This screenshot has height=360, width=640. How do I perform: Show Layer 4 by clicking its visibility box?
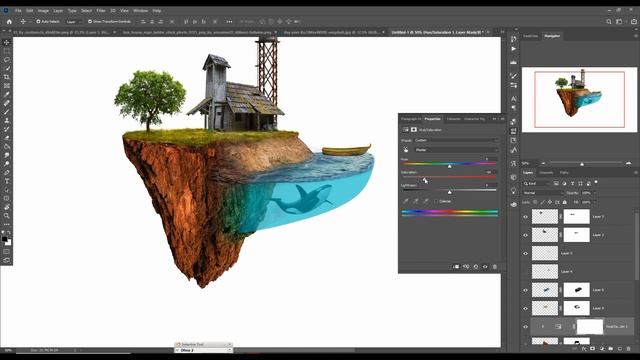click(x=526, y=271)
